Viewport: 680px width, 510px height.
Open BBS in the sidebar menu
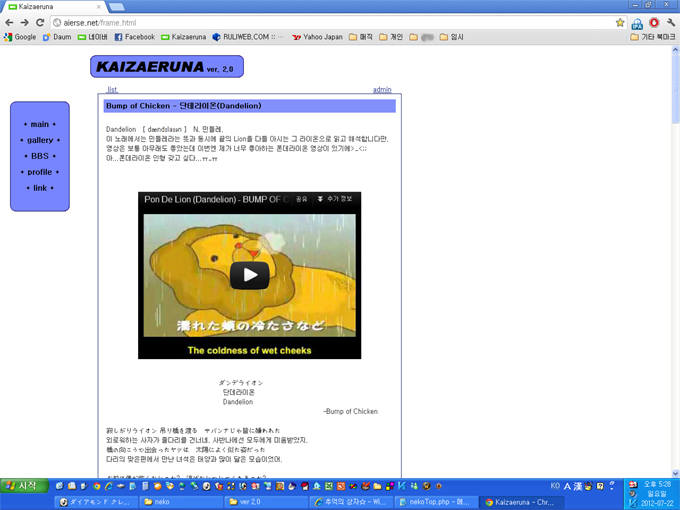tap(40, 156)
